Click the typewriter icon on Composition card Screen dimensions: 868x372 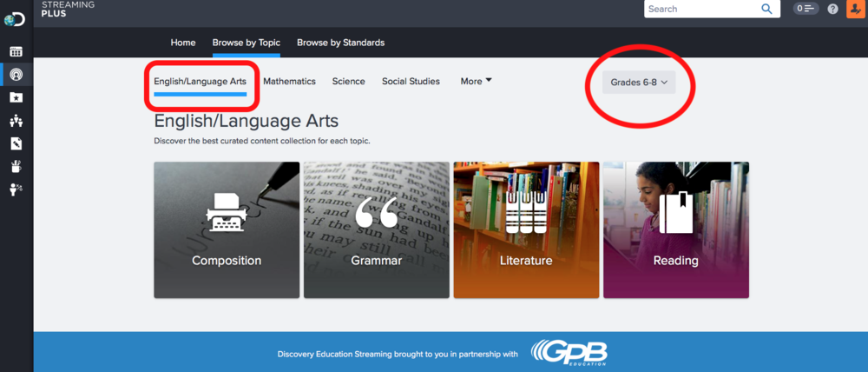click(x=227, y=212)
